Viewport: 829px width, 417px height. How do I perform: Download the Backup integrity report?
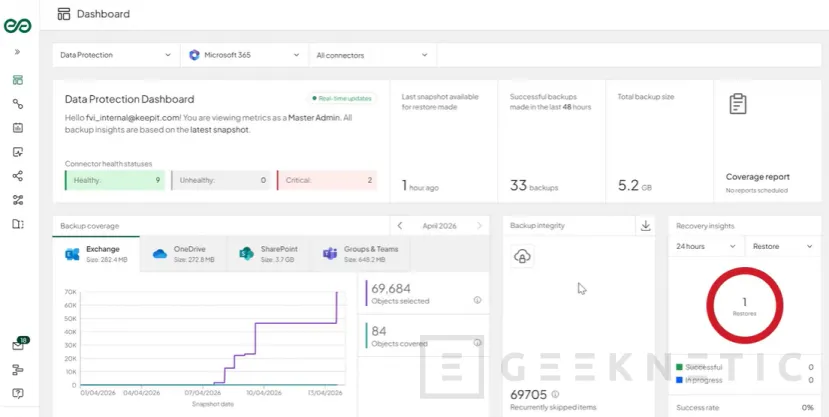point(645,226)
